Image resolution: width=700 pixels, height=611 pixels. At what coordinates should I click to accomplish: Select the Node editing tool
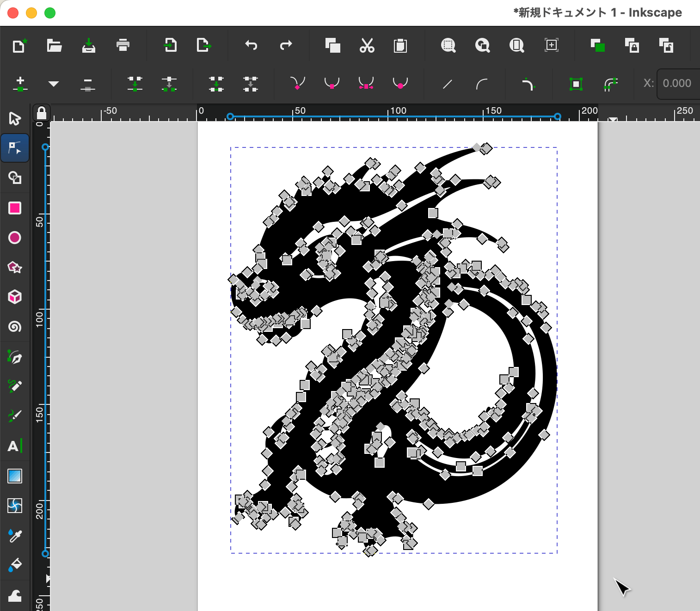pos(15,148)
